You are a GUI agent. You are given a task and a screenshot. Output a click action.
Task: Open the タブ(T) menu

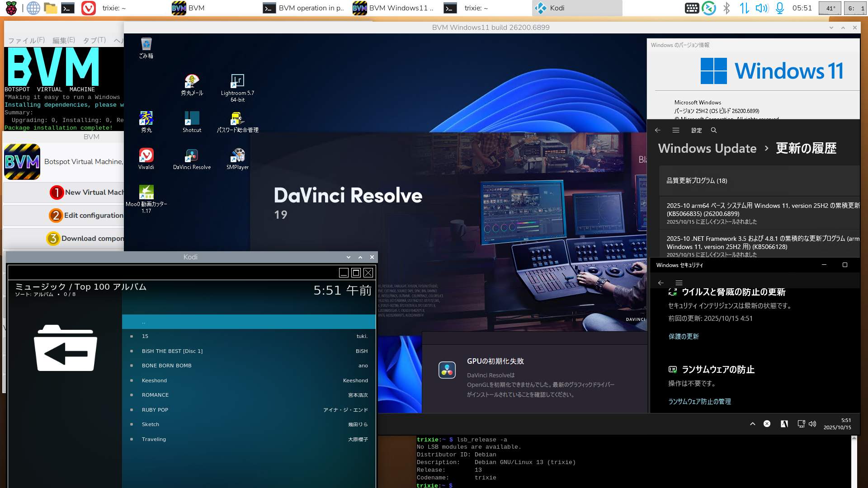tap(94, 40)
